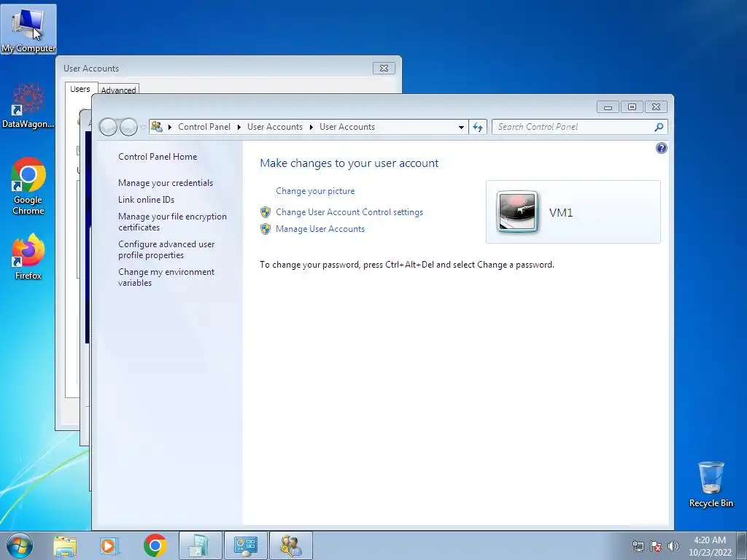Screen dimensions: 747x560
Task: Switch to the Users tab in User Accounts dialog
Action: pyautogui.click(x=80, y=89)
